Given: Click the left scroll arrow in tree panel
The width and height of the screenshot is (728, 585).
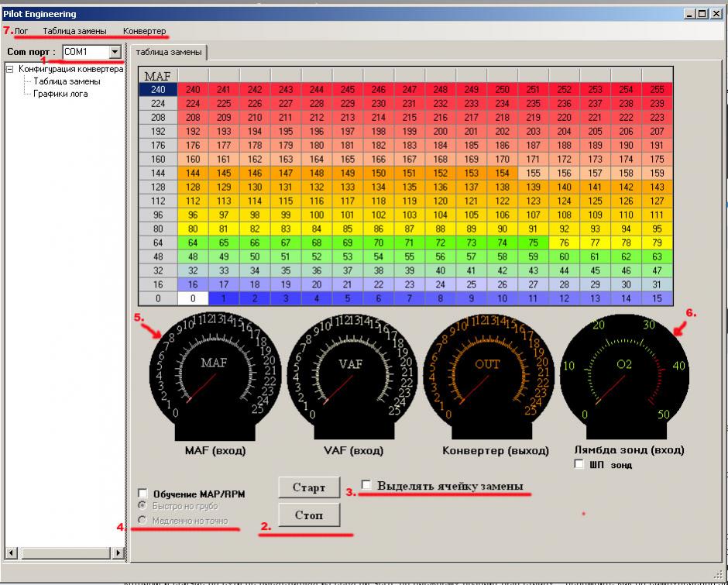Looking at the screenshot, I should click(11, 552).
